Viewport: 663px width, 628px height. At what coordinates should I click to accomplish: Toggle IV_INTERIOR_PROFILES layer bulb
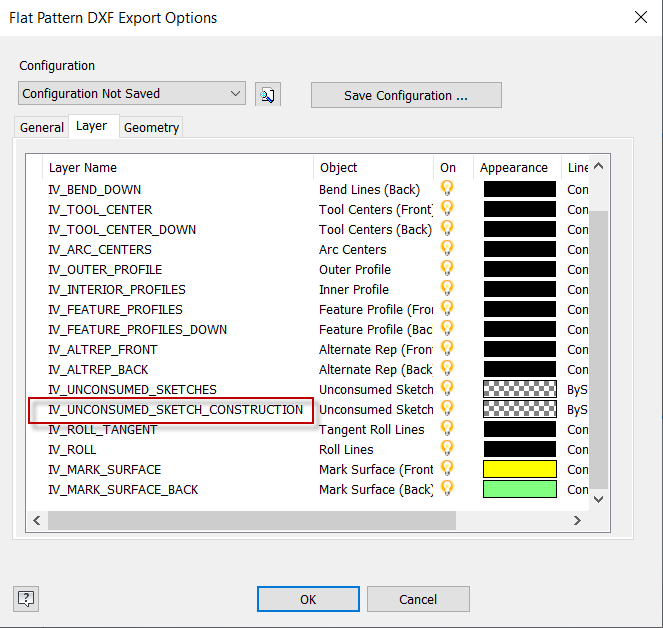[x=447, y=288]
